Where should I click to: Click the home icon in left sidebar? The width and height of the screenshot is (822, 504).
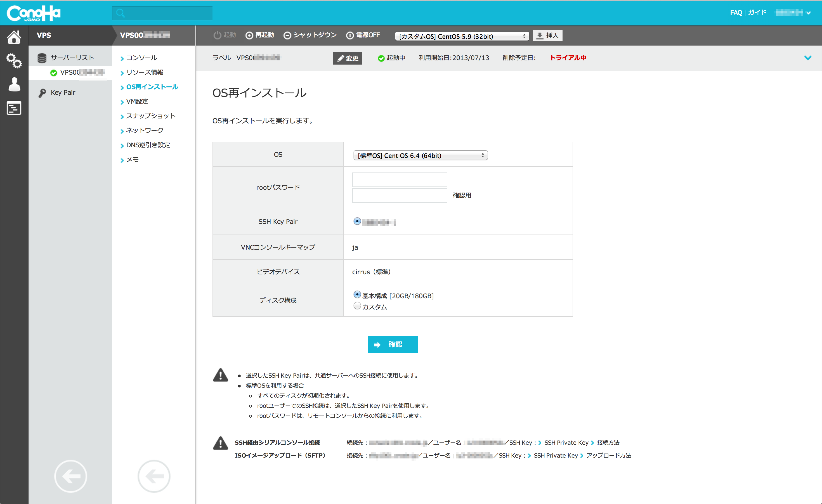click(14, 37)
